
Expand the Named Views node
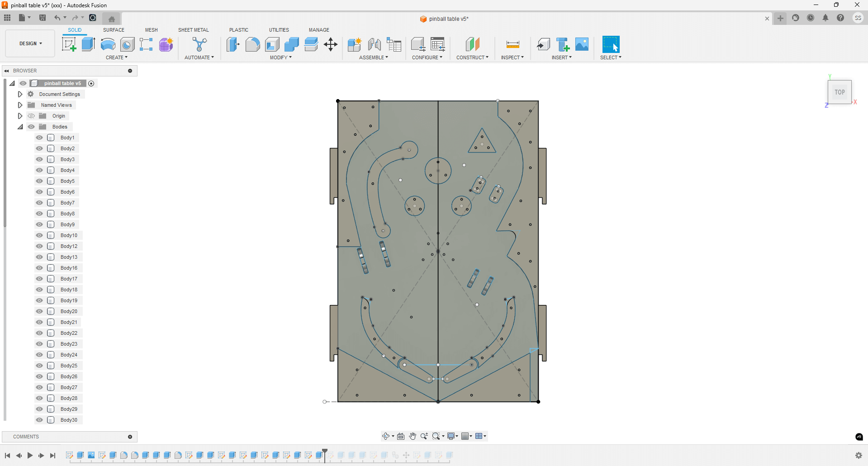[20, 105]
